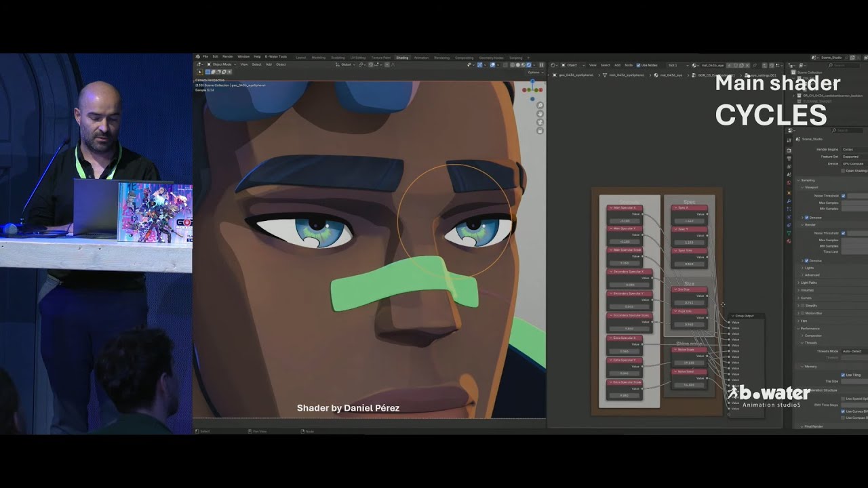Image resolution: width=868 pixels, height=488 pixels.
Task: Click the navigation axis gizmo
Action: point(532,91)
